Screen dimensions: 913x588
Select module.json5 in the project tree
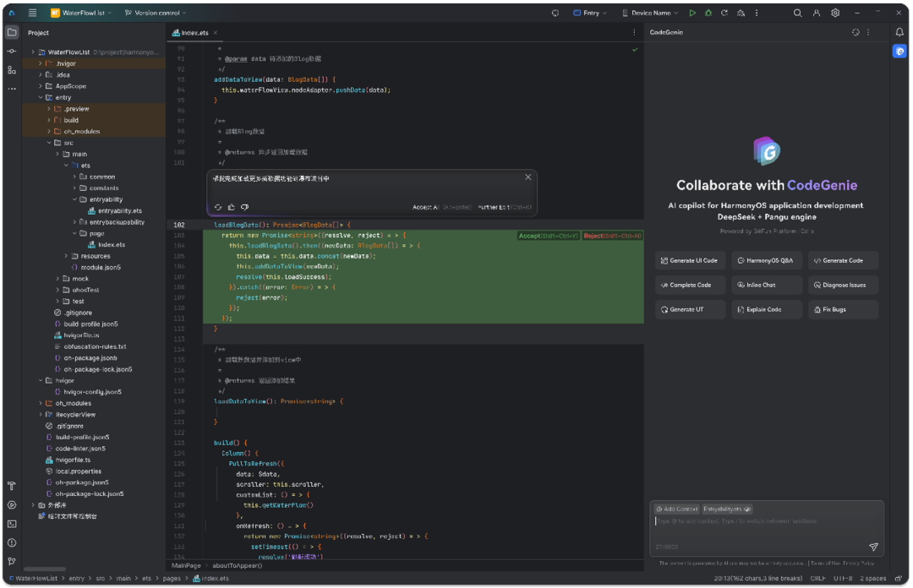pyautogui.click(x=96, y=268)
